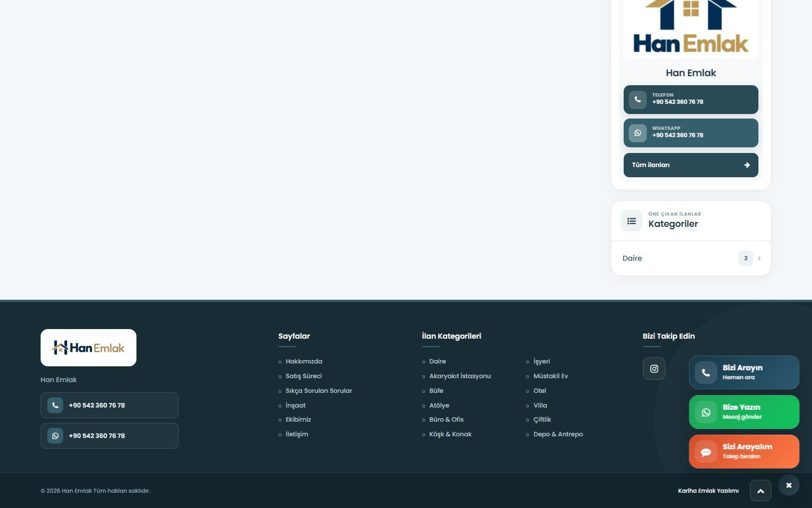The width and height of the screenshot is (812, 508).
Task: Open the İşyeri category link
Action: tap(542, 361)
